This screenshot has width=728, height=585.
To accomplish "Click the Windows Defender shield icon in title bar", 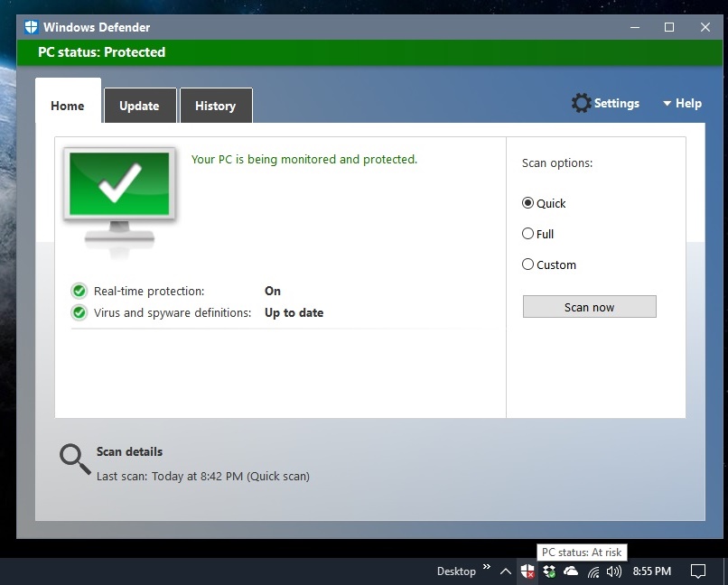I will 30,26.
